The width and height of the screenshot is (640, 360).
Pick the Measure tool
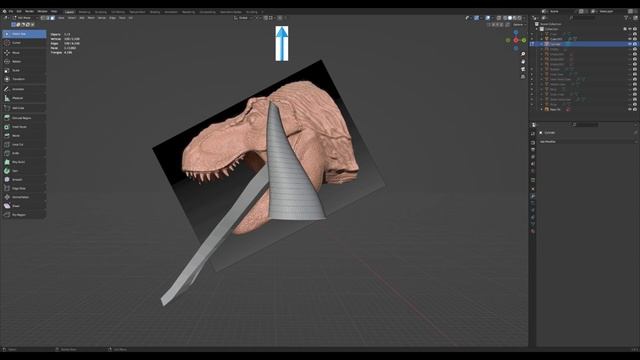24,98
